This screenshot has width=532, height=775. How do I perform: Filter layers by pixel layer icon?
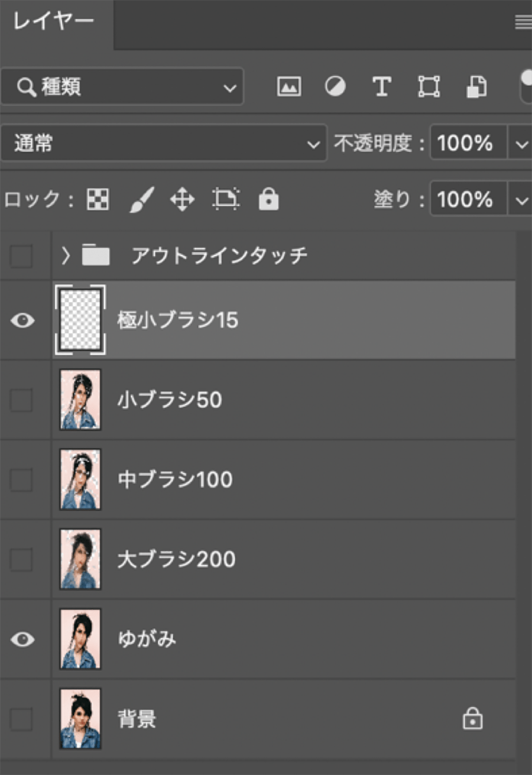[x=288, y=87]
